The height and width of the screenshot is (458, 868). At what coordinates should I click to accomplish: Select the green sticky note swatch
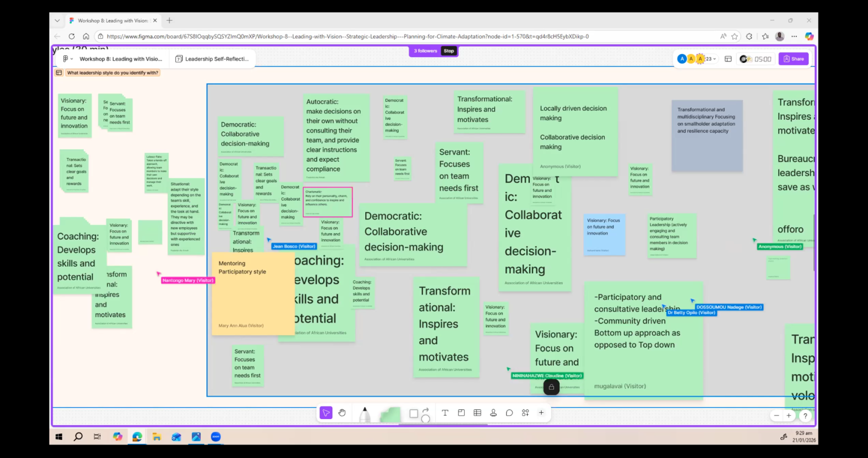point(390,414)
